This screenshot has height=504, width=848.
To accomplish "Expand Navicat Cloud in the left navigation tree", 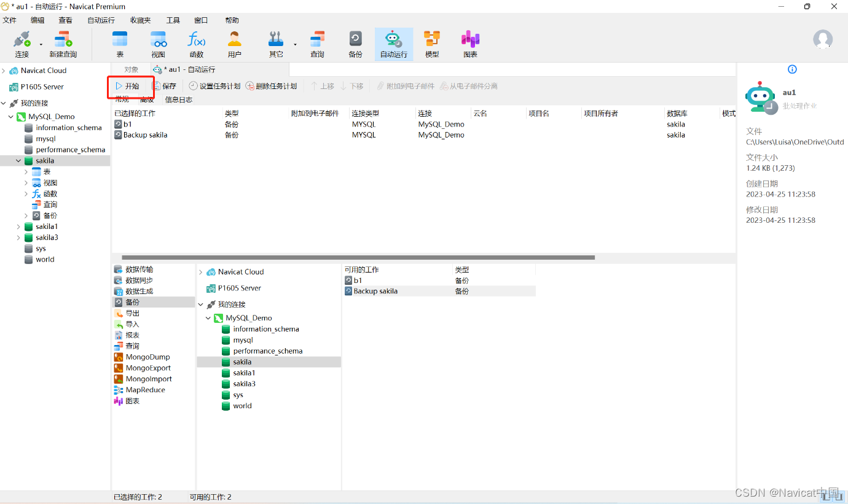I will coord(4,71).
